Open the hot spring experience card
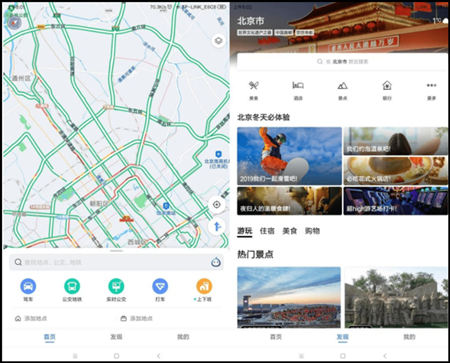This screenshot has height=363, width=450. [x=396, y=141]
